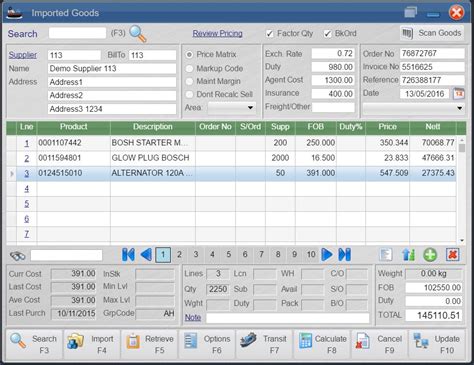The image size is (474, 365).
Task: Click the TOTAL field 145110.51
Action: 434,315
